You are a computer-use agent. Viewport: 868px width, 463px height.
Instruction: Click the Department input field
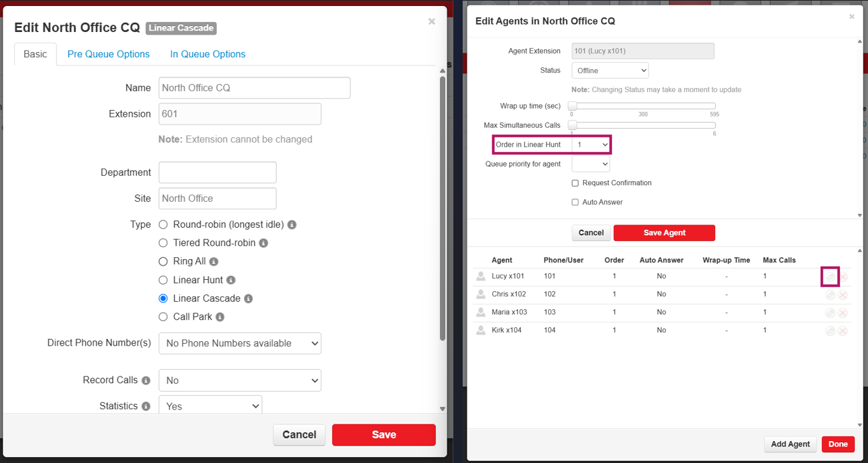tap(217, 173)
